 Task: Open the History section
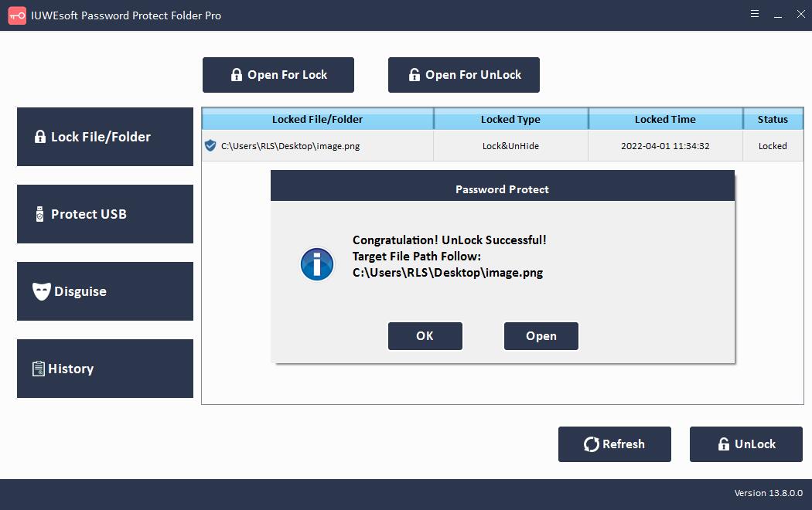pyautogui.click(x=105, y=369)
